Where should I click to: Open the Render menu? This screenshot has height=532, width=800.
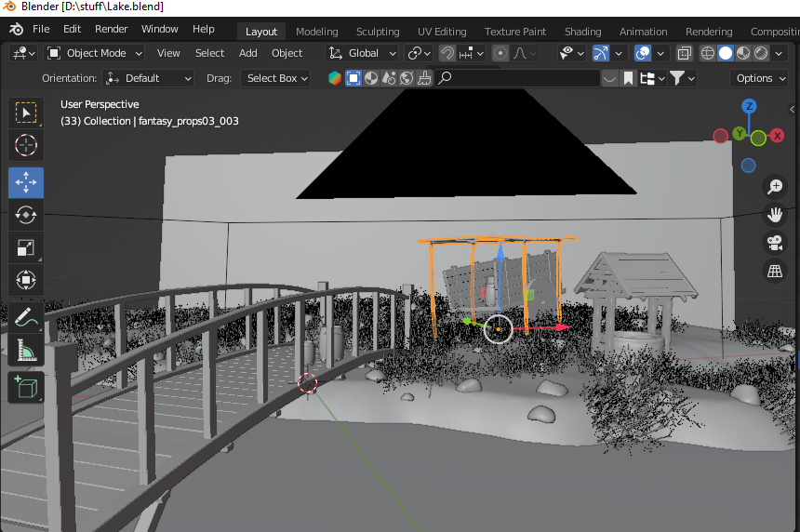click(x=111, y=29)
